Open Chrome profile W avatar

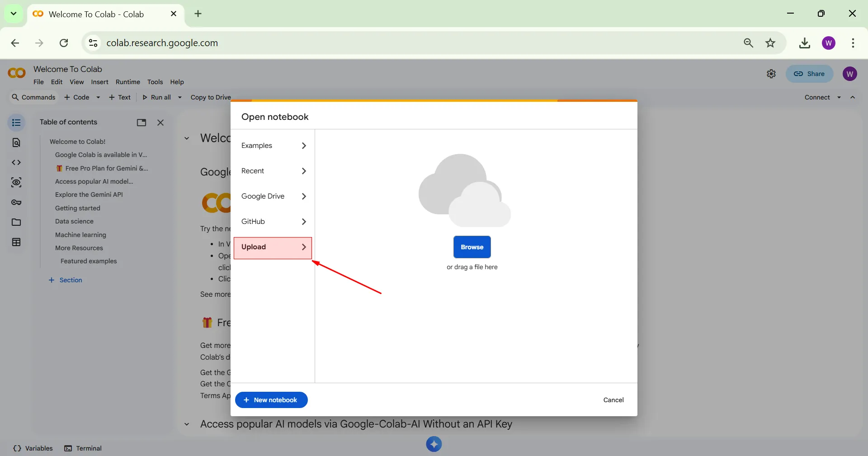(x=829, y=43)
